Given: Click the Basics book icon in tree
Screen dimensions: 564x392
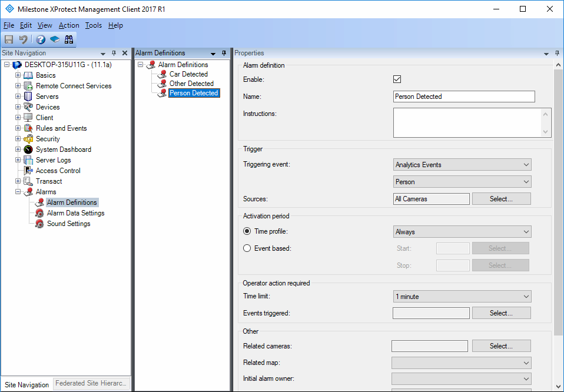Looking at the screenshot, I should [28, 75].
